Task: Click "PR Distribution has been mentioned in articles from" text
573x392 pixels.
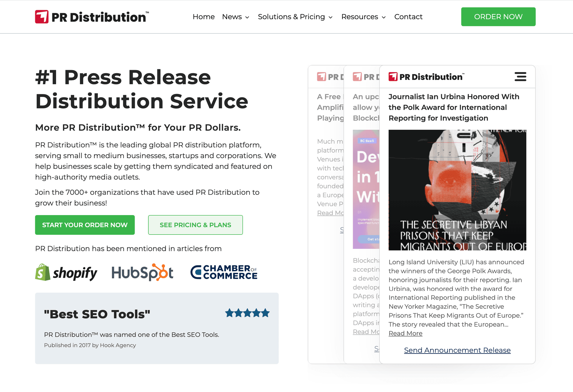Action: coord(128,249)
